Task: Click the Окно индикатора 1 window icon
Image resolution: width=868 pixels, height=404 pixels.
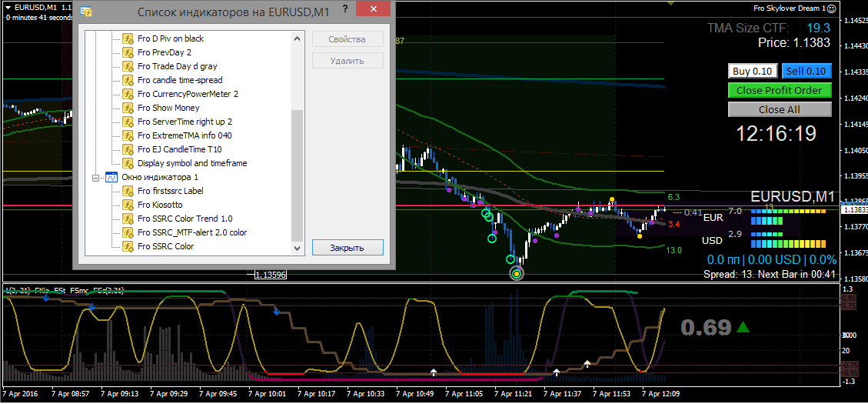Action: pos(111,177)
